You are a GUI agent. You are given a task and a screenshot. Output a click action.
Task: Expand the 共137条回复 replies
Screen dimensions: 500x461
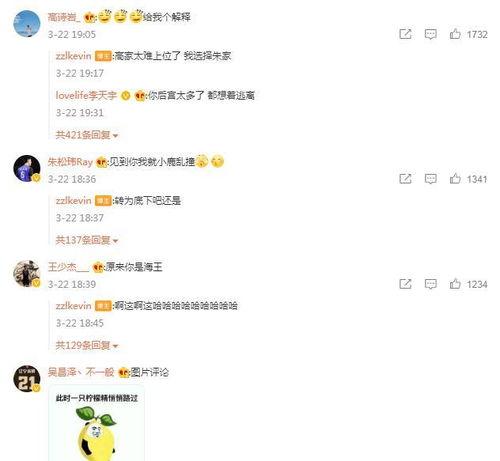pyautogui.click(x=87, y=240)
